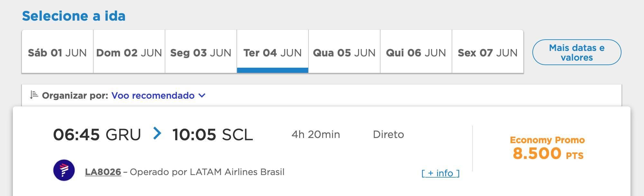
Task: Select the Economy Promo 8.500 PTS fare
Action: [x=547, y=149]
